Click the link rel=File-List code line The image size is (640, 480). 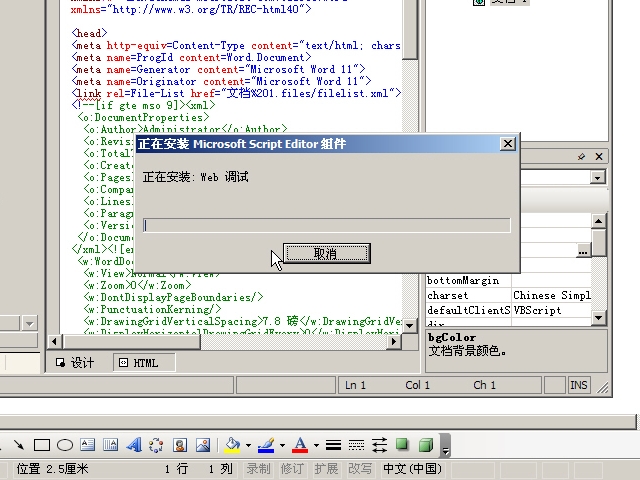(236, 93)
